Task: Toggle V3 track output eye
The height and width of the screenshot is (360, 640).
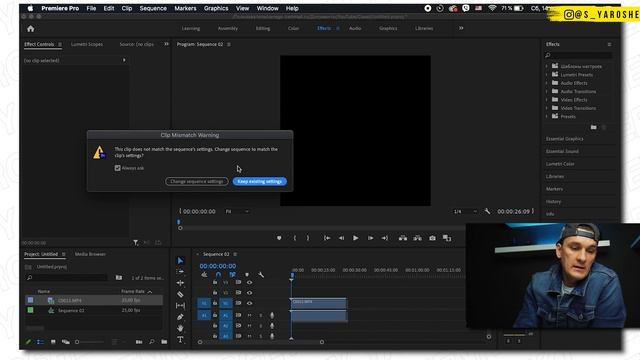Action: point(249,282)
